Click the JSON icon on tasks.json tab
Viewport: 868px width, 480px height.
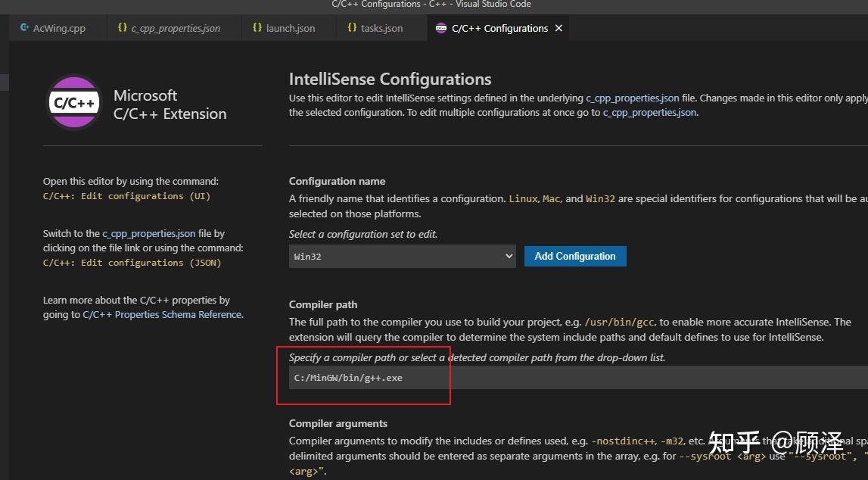(x=350, y=27)
